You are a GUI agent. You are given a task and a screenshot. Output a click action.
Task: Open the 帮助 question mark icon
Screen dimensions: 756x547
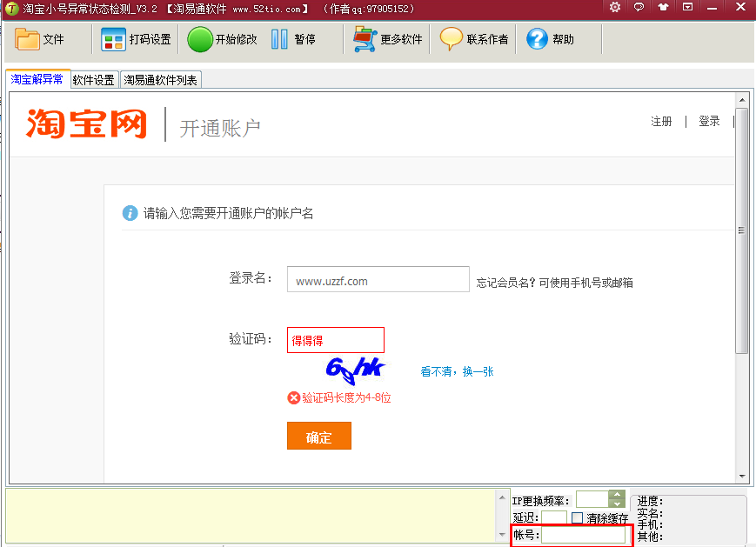pyautogui.click(x=537, y=39)
